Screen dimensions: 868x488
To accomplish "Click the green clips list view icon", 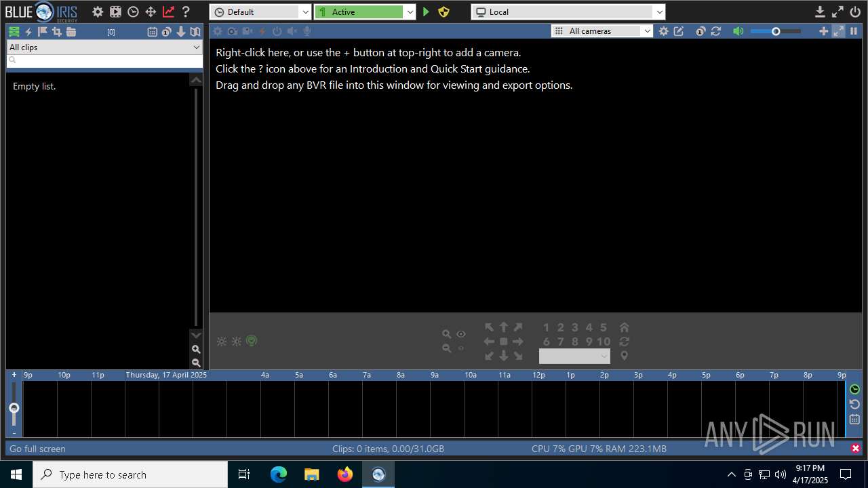I will pos(14,32).
